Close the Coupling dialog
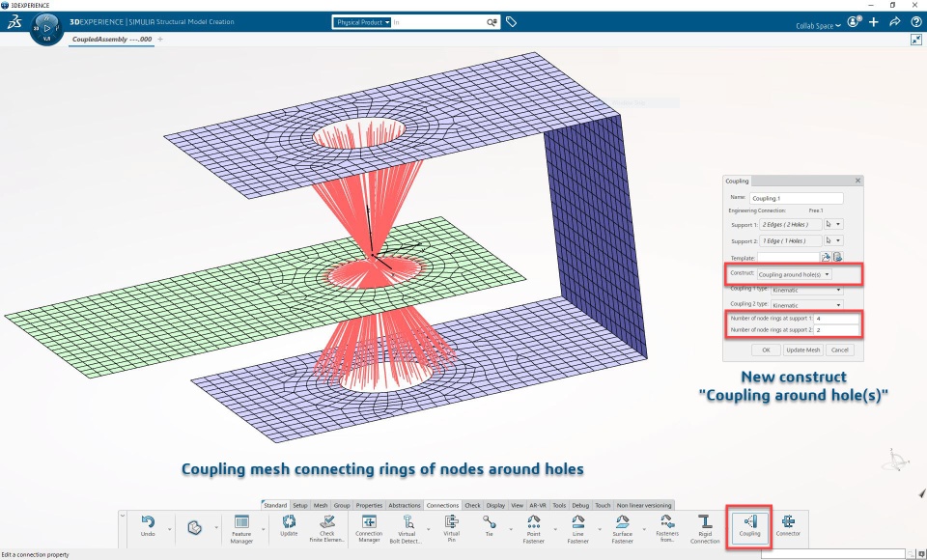This screenshot has height=560, width=927. tap(857, 181)
